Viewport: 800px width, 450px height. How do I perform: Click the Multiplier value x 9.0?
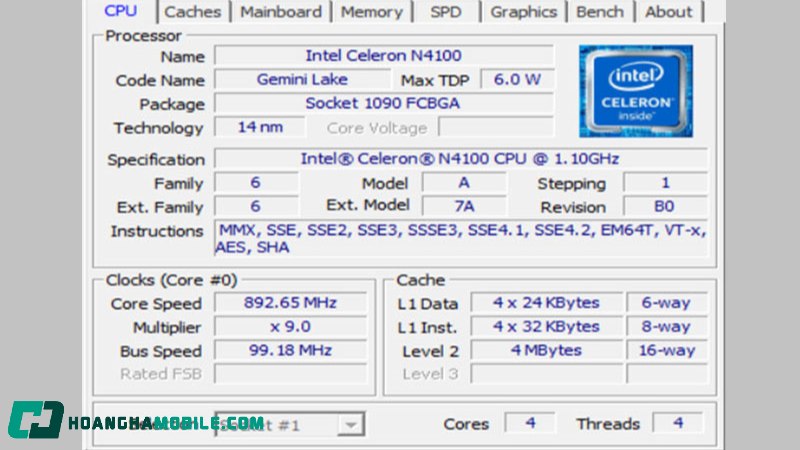point(290,327)
